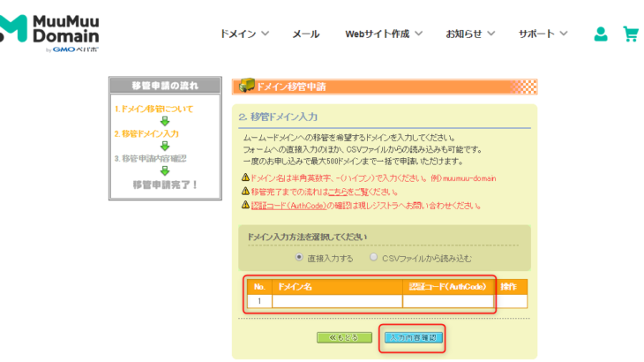
Task: Click the warning icon beside 移管完了までの流れ
Action: point(245,191)
